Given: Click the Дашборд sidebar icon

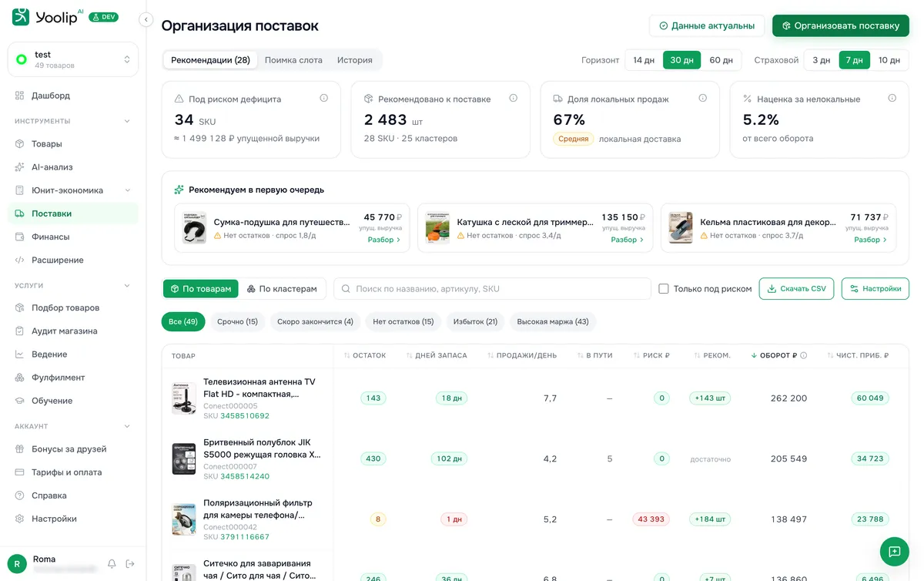Looking at the screenshot, I should (20, 96).
